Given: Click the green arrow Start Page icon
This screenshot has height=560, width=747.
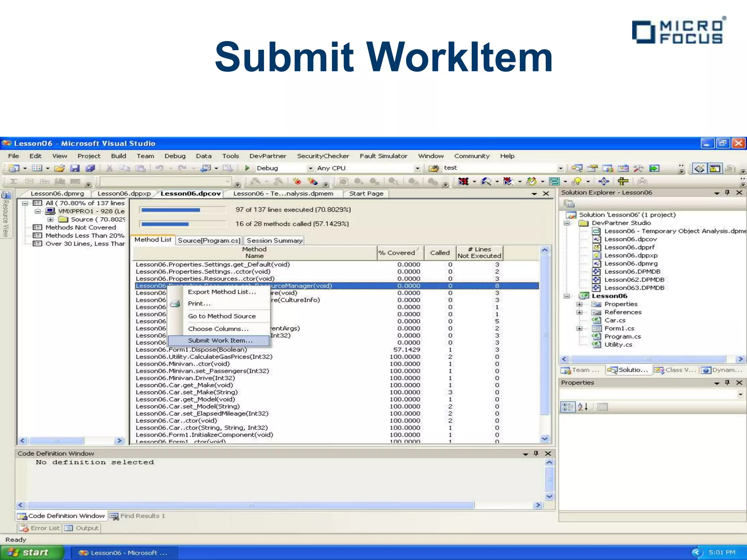Looking at the screenshot, I should pyautogui.click(x=654, y=168).
